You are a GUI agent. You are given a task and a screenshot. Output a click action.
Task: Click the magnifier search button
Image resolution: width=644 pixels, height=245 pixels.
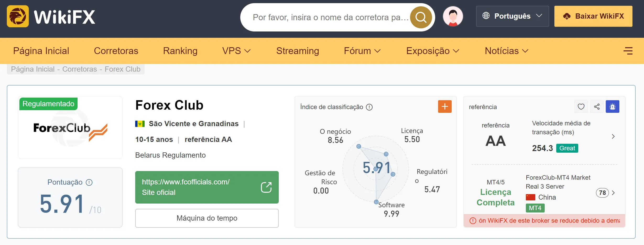421,17
